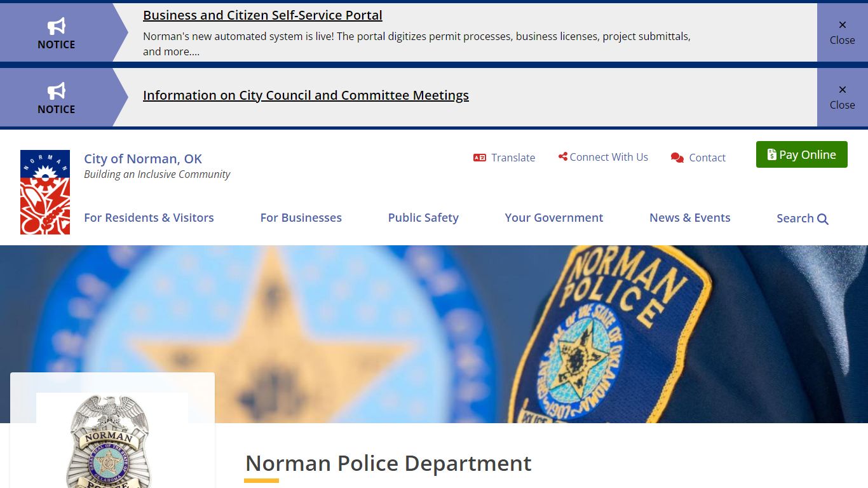Click the Norman Police patch banner image
Screen dimensions: 868x488
(434, 334)
